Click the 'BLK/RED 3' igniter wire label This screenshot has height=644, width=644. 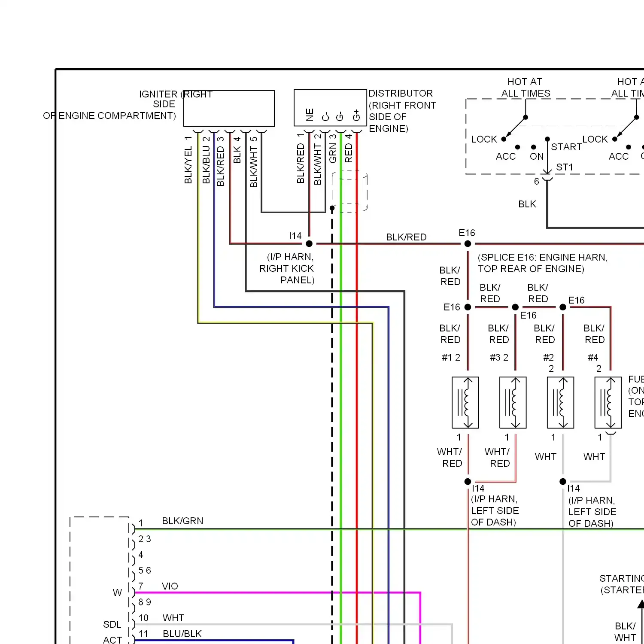(220, 161)
